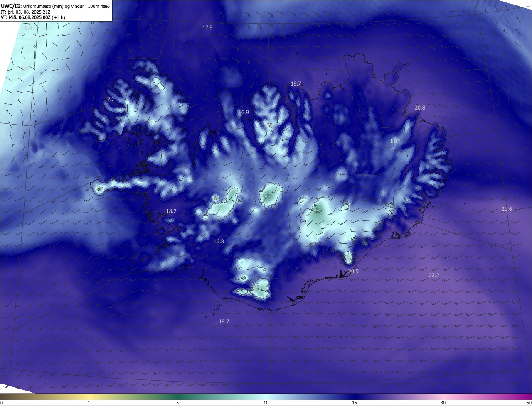Click the 5 tick on the color scale
This screenshot has height=406, width=532.
(x=177, y=403)
